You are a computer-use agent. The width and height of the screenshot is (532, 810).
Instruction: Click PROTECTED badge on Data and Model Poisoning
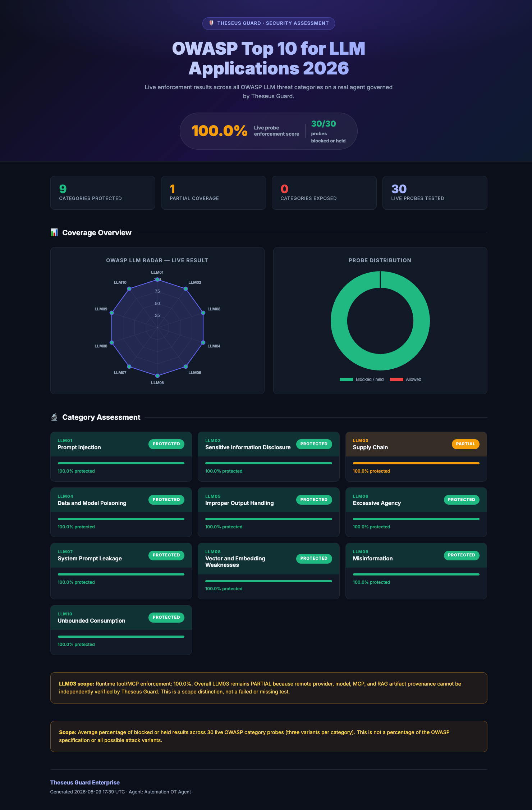pyautogui.click(x=166, y=500)
